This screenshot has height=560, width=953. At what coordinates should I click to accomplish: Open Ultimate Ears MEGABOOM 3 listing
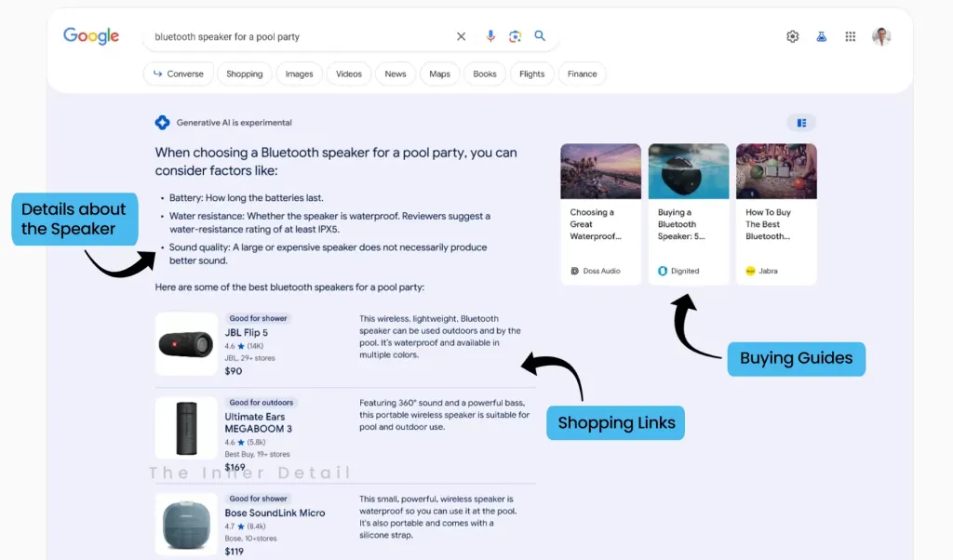pos(258,422)
